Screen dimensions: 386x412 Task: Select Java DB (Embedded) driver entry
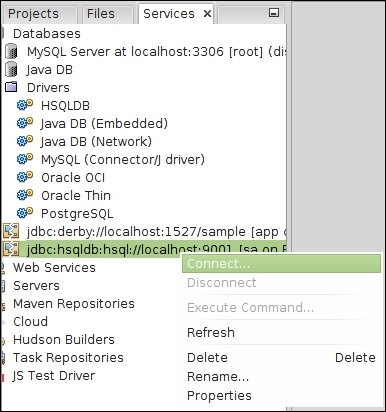click(104, 124)
